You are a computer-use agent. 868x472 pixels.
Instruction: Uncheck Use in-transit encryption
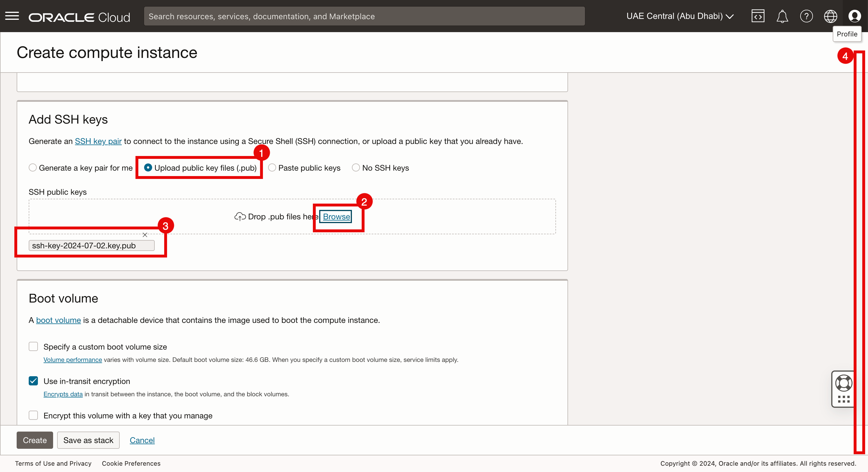[x=33, y=381]
